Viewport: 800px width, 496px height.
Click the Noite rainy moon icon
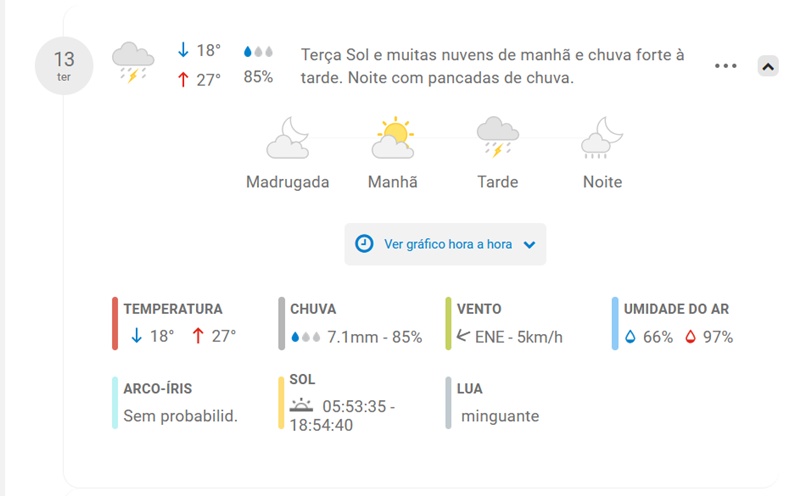(x=602, y=139)
